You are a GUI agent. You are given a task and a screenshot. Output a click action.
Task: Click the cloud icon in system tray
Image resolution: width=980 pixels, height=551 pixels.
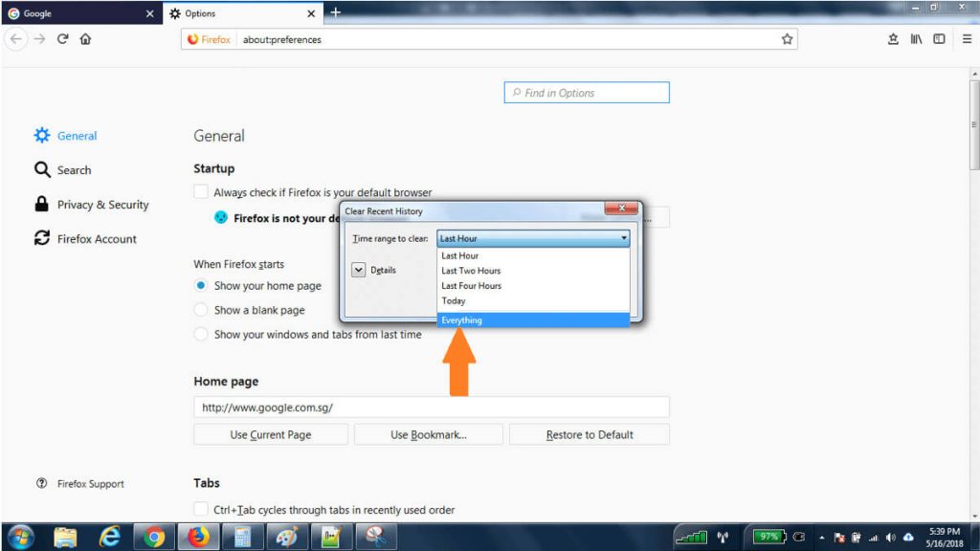[x=909, y=538]
